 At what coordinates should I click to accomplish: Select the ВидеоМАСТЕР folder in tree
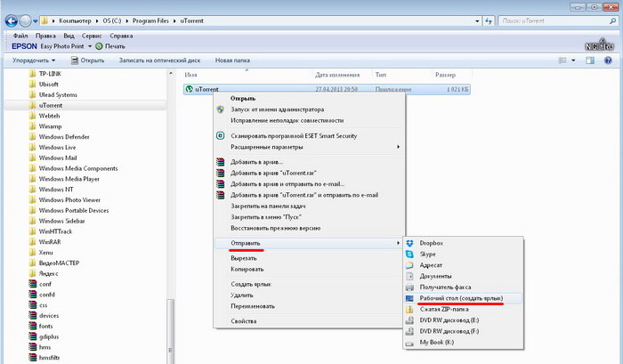(59, 263)
